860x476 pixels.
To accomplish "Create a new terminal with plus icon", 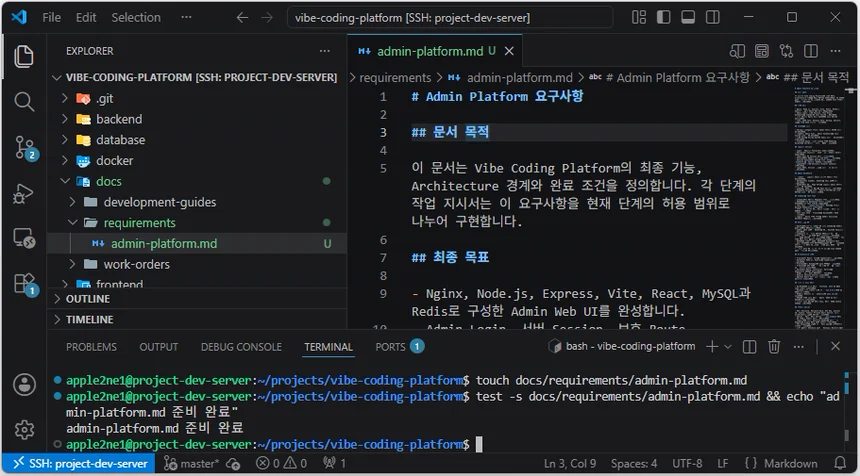I will (712, 347).
